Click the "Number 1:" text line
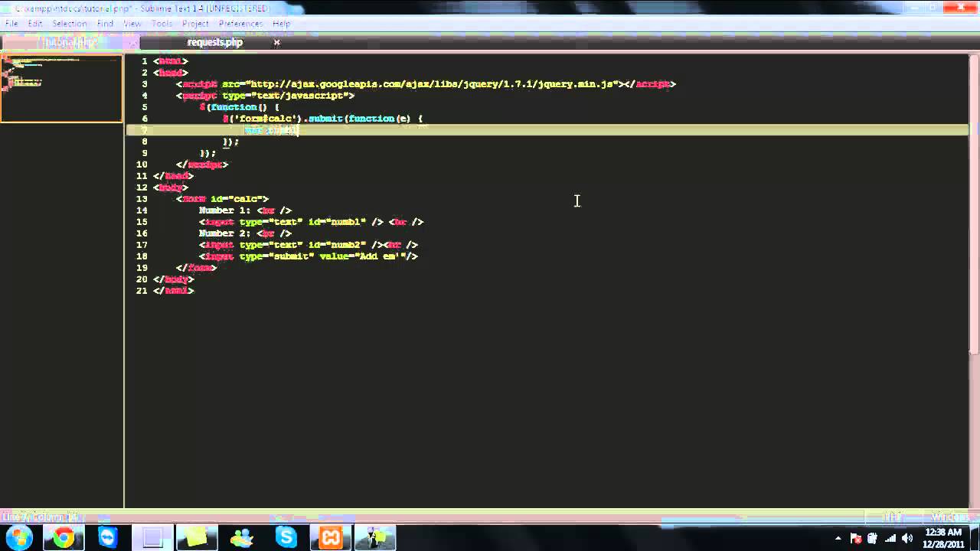980x551 pixels. (x=245, y=210)
